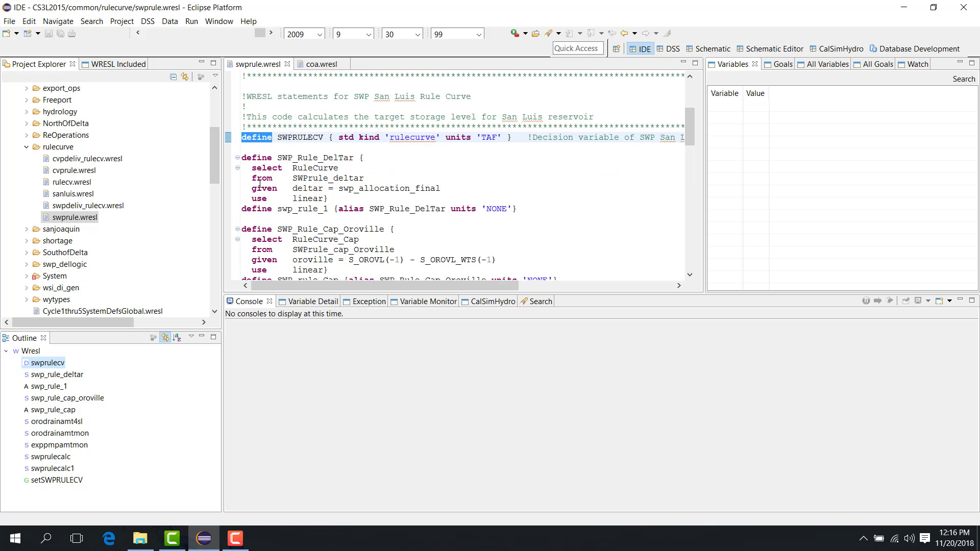This screenshot has height=551, width=980.
Task: Click Pin Console icon
Action: point(906,300)
